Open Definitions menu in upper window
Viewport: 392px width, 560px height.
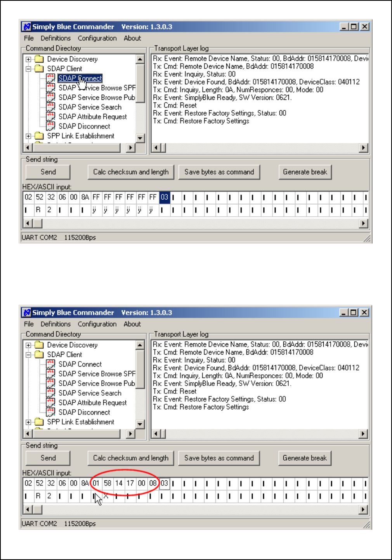click(x=56, y=38)
